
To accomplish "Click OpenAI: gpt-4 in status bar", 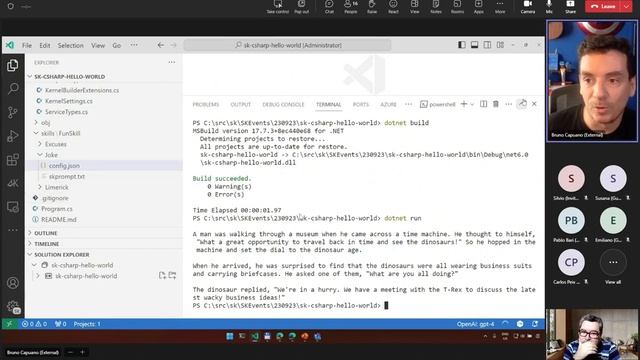I will pyautogui.click(x=475, y=324).
